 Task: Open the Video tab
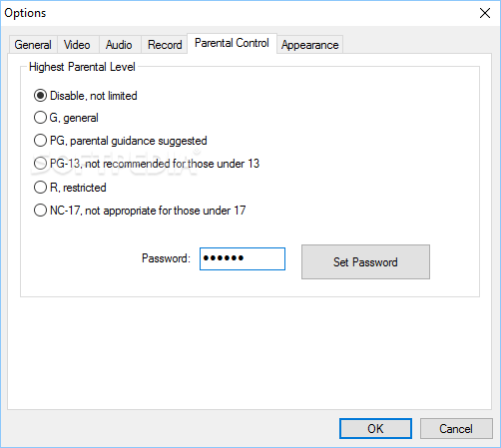point(77,45)
